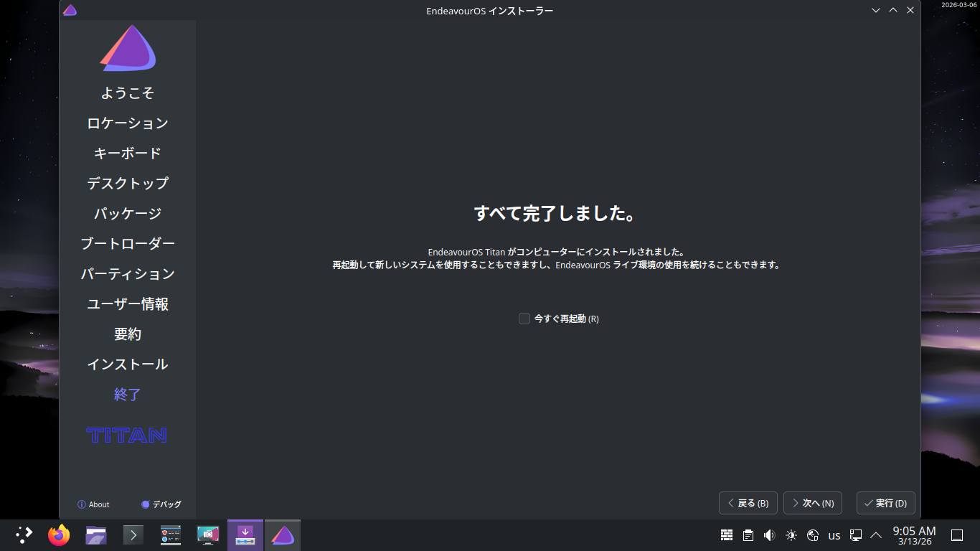Open the clipboard tray icon
Image resolution: width=980 pixels, height=551 pixels.
[x=748, y=535]
